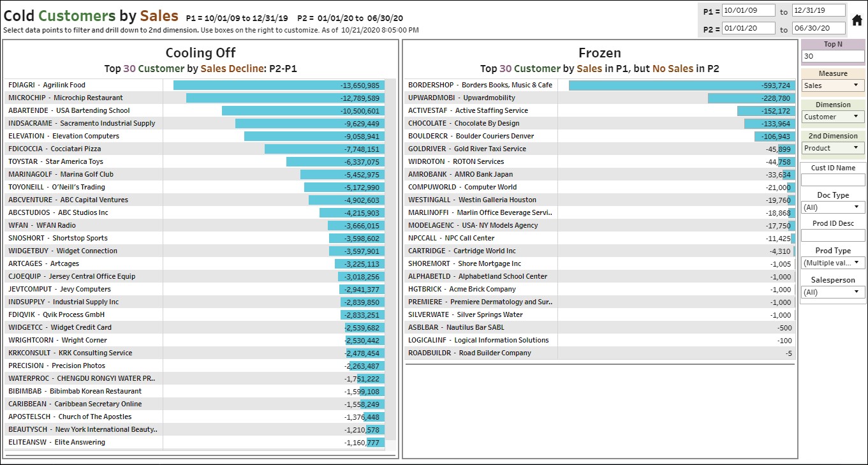
Task: Click the Cust ID Name search box
Action: pos(833,180)
